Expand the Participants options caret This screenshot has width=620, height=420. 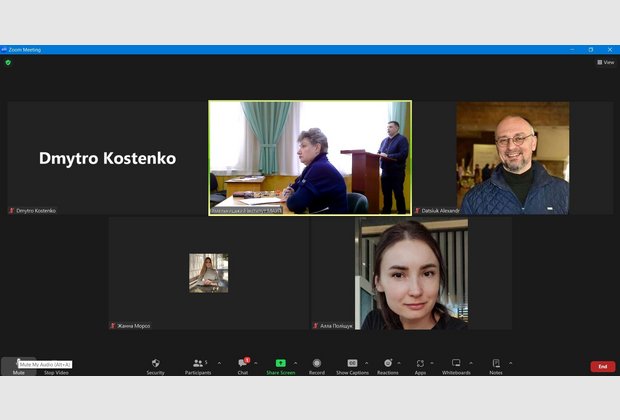(x=219, y=363)
